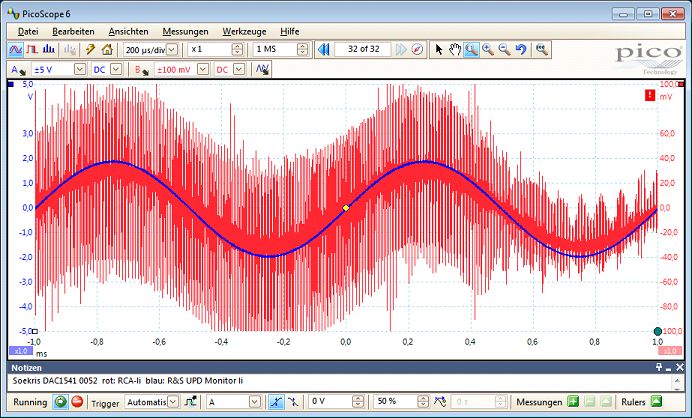The width and height of the screenshot is (692, 418).
Task: Open the Hilfe menu
Action: point(290,31)
